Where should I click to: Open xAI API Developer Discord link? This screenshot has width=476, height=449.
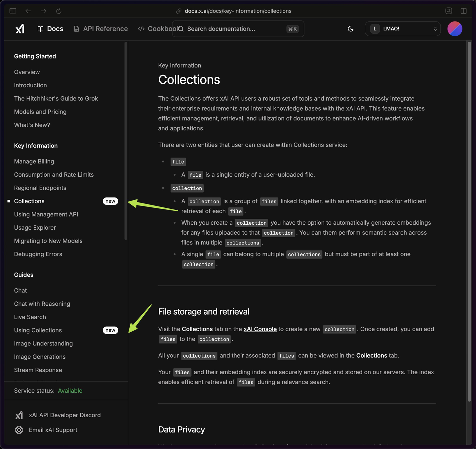[64, 415]
